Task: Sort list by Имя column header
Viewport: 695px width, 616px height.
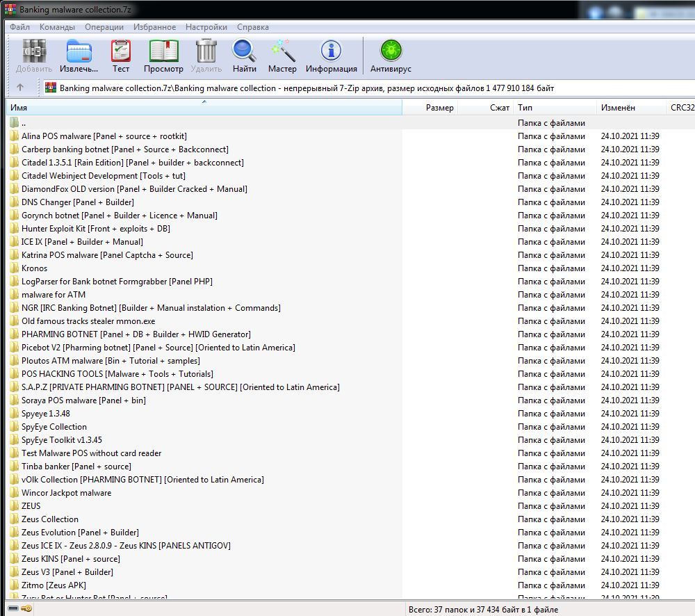Action: pos(204,107)
